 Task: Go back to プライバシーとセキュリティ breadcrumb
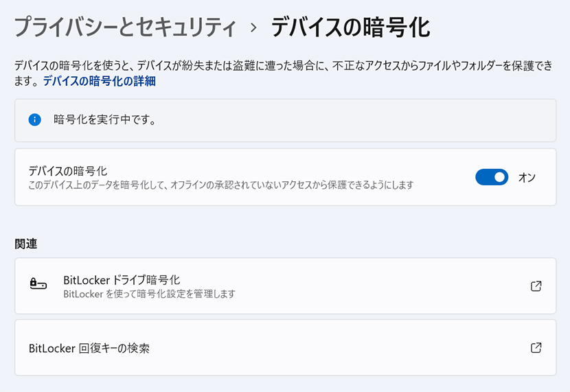point(125,28)
